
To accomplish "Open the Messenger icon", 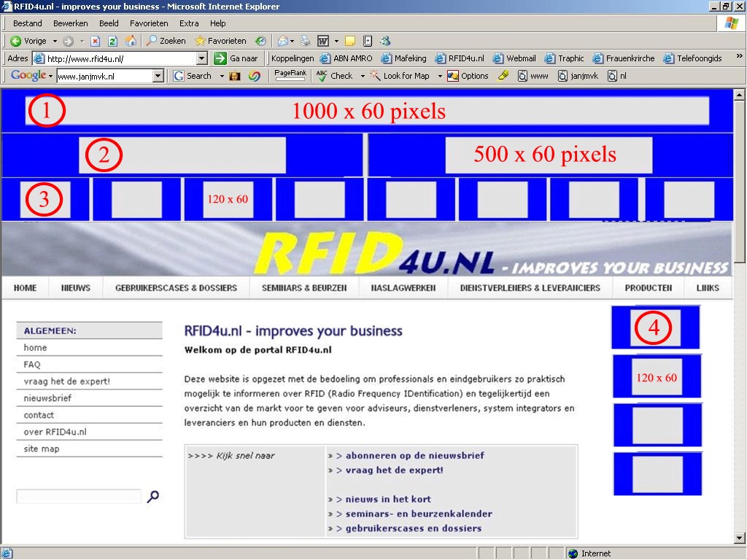I will point(385,41).
